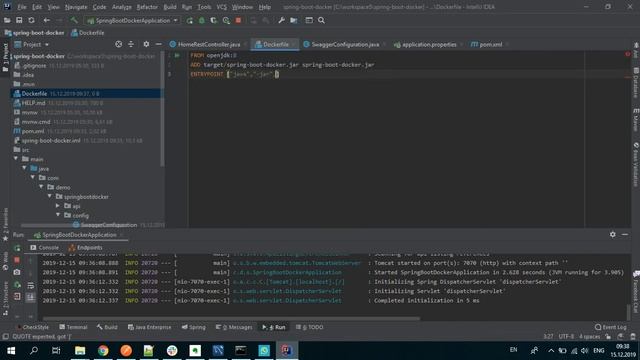Open the Event Log

[x=611, y=327]
